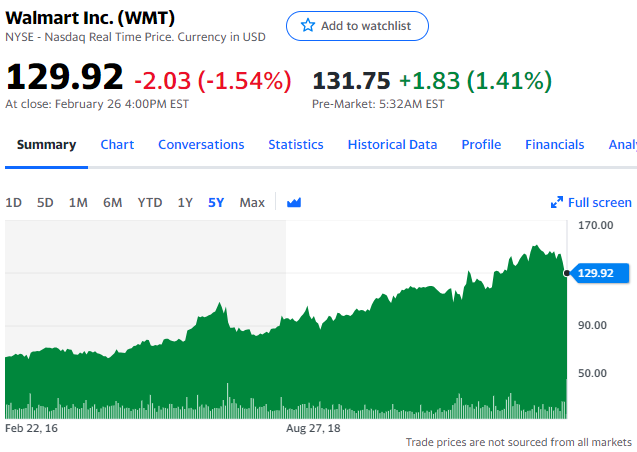The image size is (637, 452).
Task: Click the Walmart Inc. (WMT) title
Action: click(90, 18)
